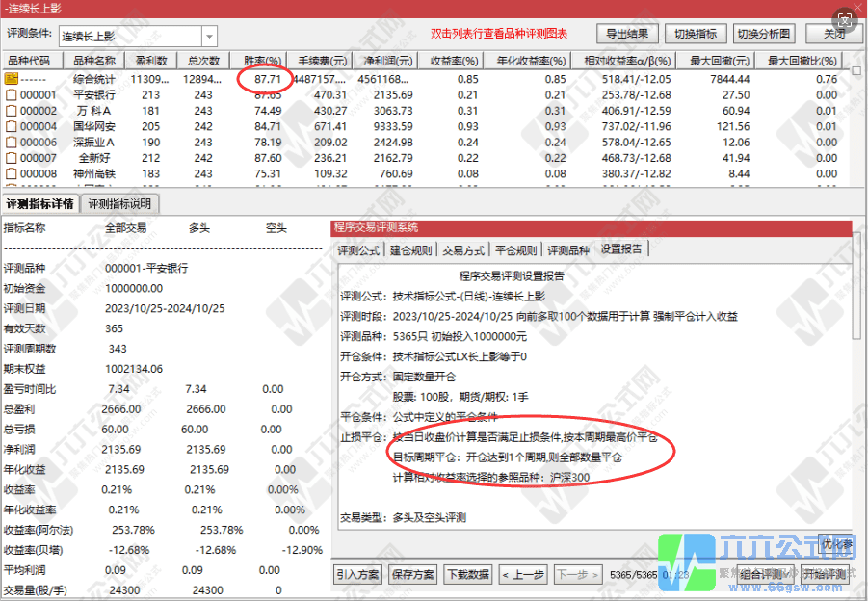868x601 pixels.
Task: Click the 下一步 next step arrow
Action: 576,574
